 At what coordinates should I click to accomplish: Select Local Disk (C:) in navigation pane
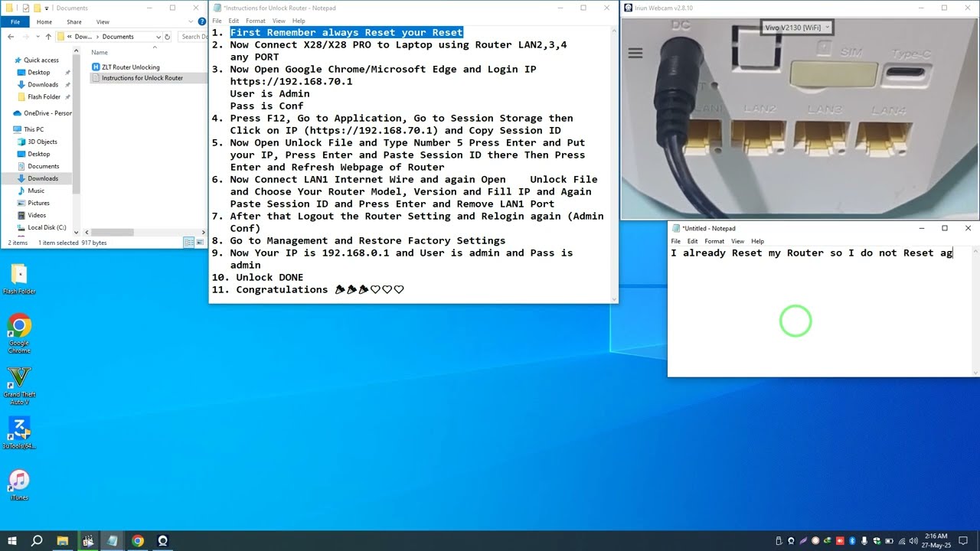click(x=47, y=227)
